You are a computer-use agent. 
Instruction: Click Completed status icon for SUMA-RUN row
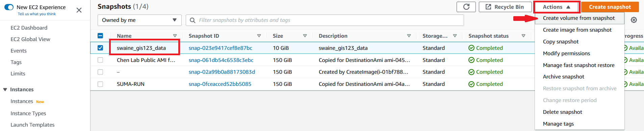[471, 84]
